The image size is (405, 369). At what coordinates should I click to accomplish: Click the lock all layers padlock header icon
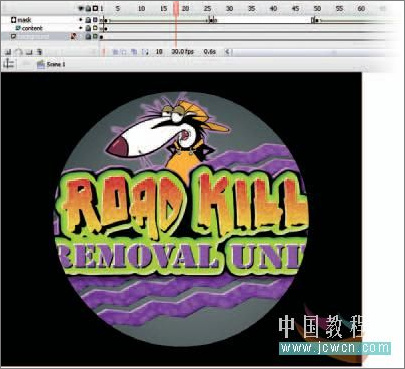click(88, 9)
